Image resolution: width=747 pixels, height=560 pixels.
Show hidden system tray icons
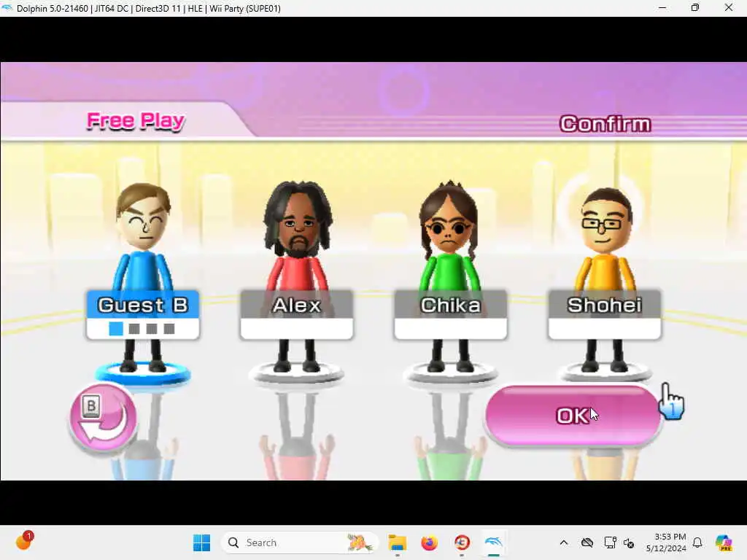coord(564,542)
